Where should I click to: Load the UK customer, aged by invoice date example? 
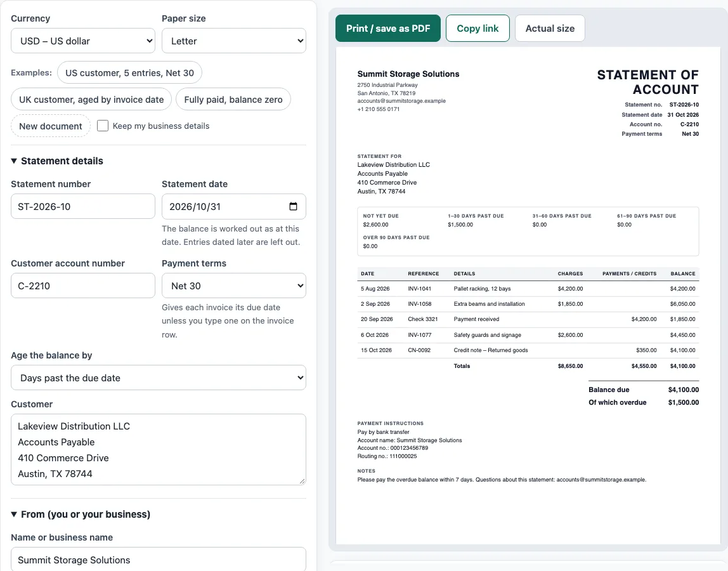[91, 100]
